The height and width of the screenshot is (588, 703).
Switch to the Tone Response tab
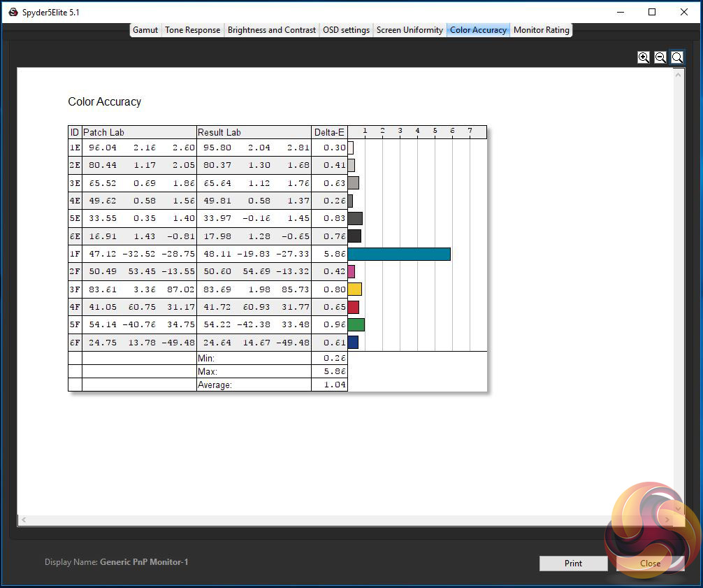pyautogui.click(x=192, y=30)
